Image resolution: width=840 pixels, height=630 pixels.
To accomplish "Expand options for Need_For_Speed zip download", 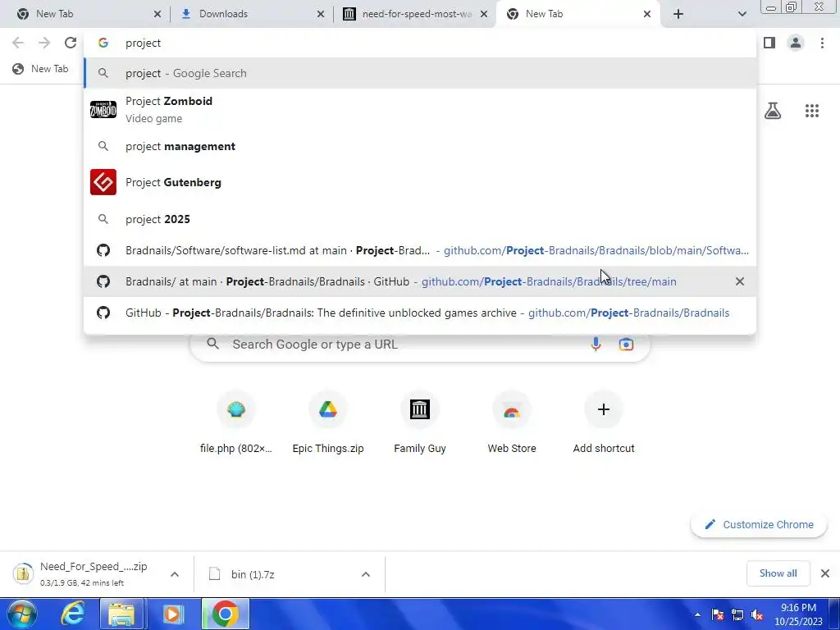I will tap(174, 574).
